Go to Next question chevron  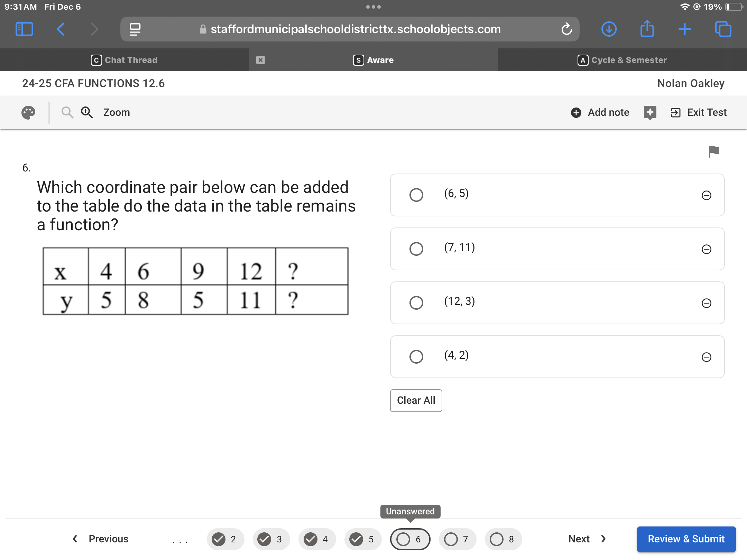pyautogui.click(x=603, y=539)
